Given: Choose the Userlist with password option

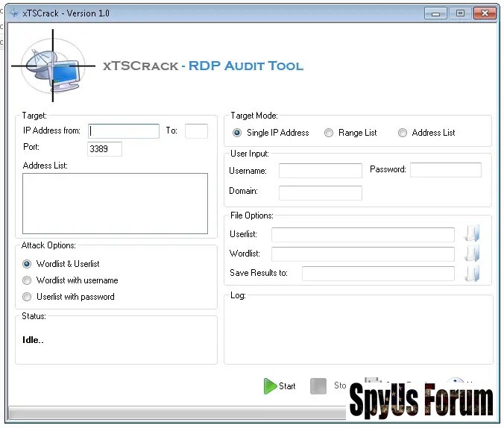Looking at the screenshot, I should click(x=28, y=297).
